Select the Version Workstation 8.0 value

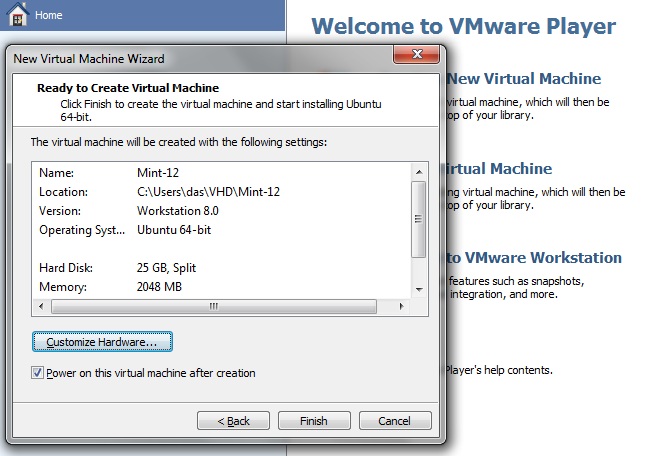pyautogui.click(x=178, y=211)
